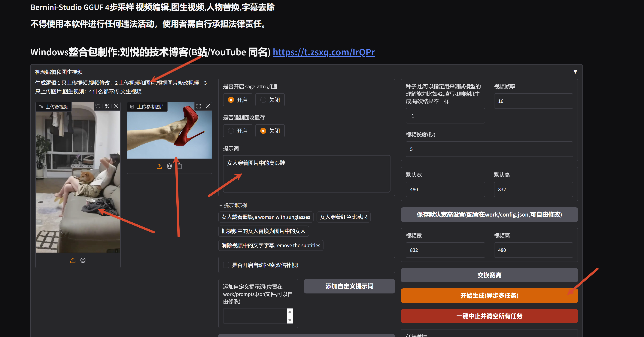Increase custom prompt field with up stepper
The width and height of the screenshot is (644, 337).
click(x=290, y=312)
